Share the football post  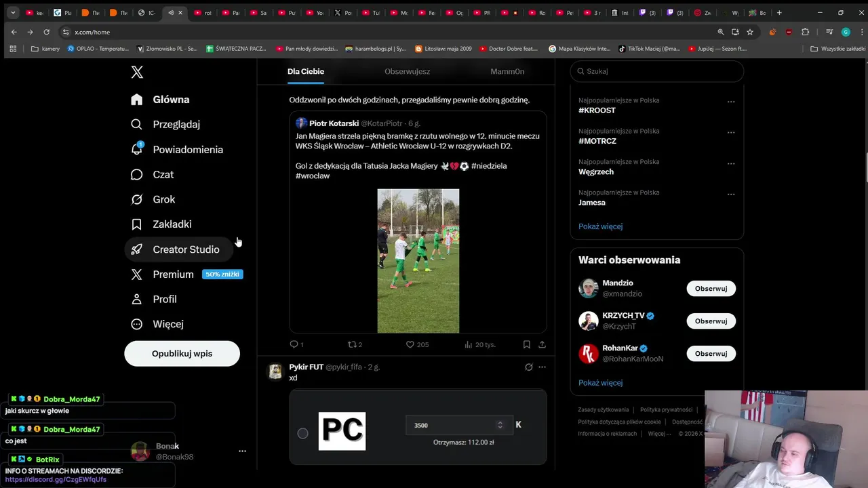point(542,344)
